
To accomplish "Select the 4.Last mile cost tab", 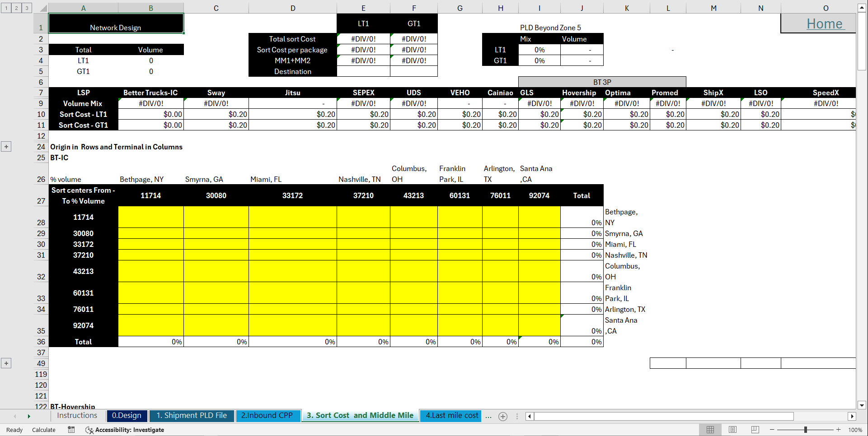I will (x=450, y=416).
